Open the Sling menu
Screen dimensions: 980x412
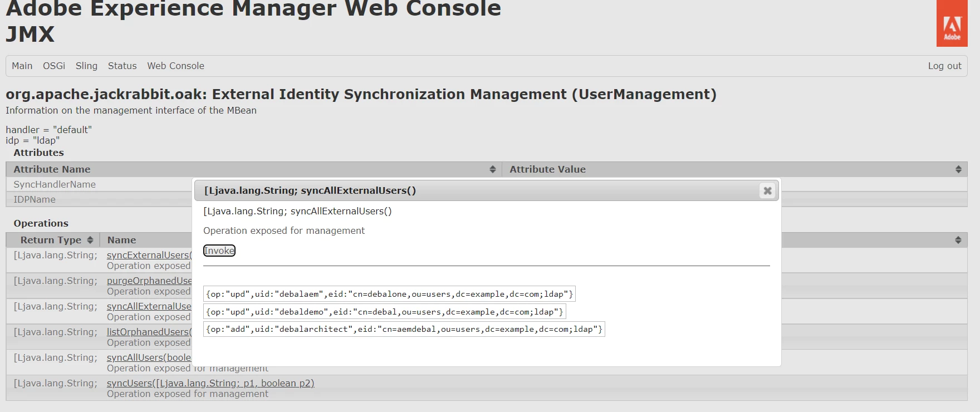(86, 66)
